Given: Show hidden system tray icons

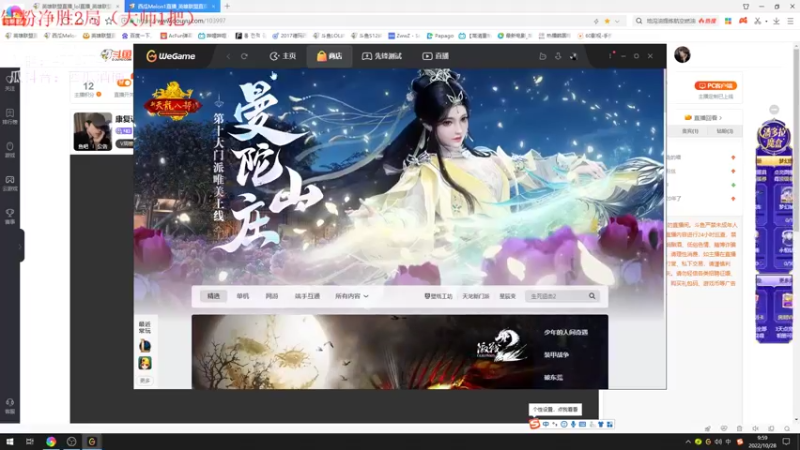Looking at the screenshot, I should [x=688, y=442].
